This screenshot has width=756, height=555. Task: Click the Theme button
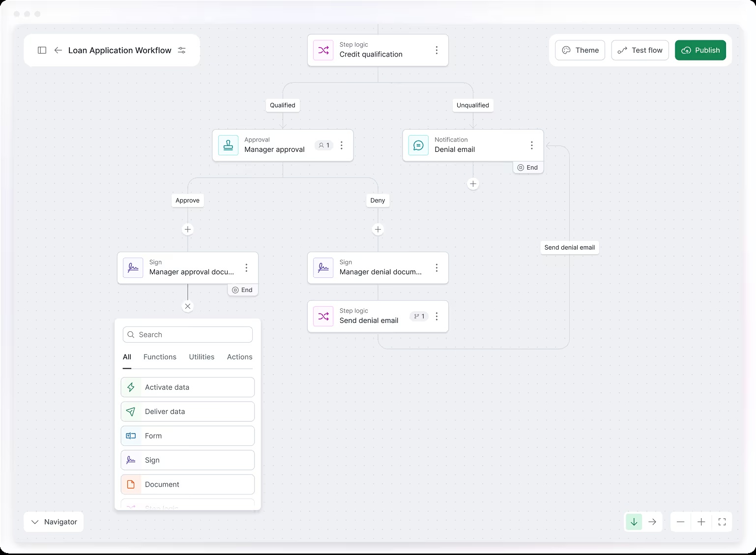[580, 50]
